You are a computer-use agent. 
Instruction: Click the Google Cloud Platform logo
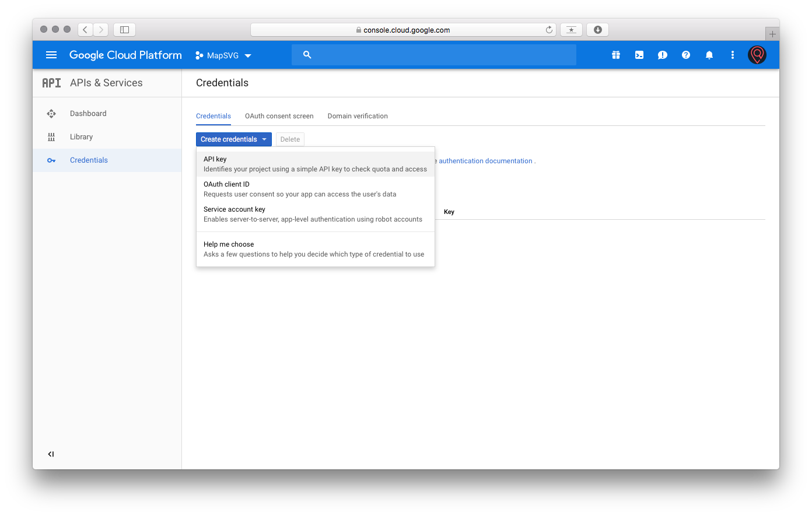point(125,55)
